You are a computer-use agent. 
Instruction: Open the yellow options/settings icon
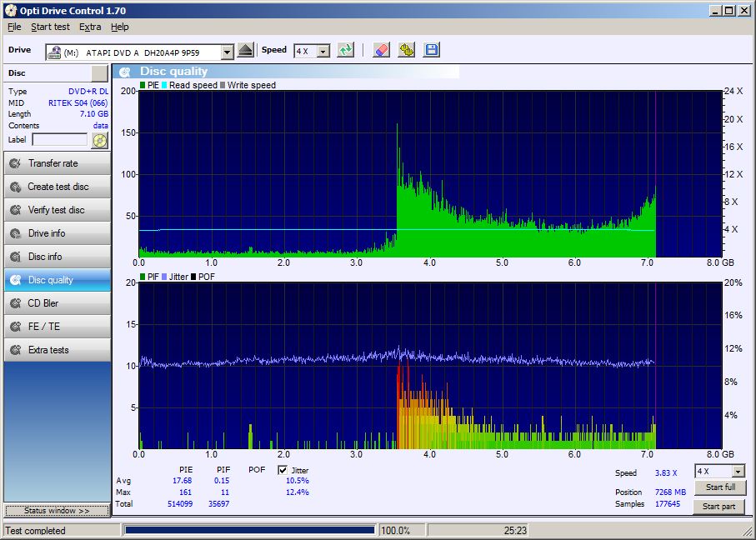407,50
